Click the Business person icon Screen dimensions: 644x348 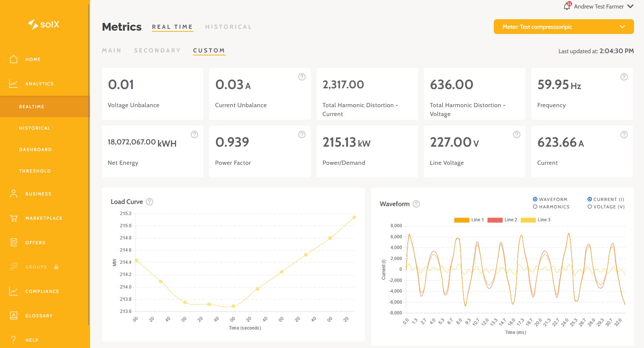coord(14,194)
